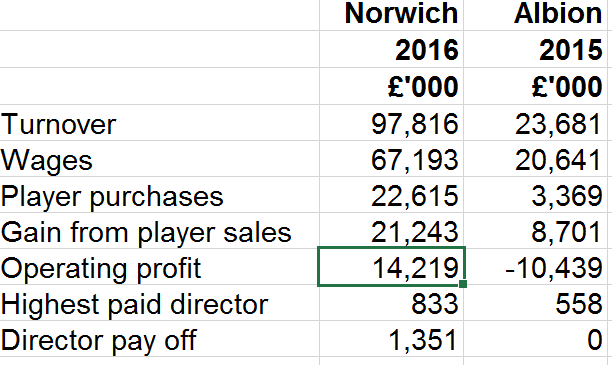Select the Turnover row label

(x=160, y=123)
